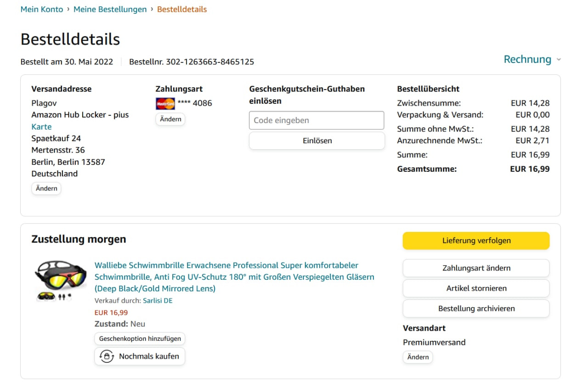Click the Verpackung & Versand EUR 0,00 value

(532, 115)
